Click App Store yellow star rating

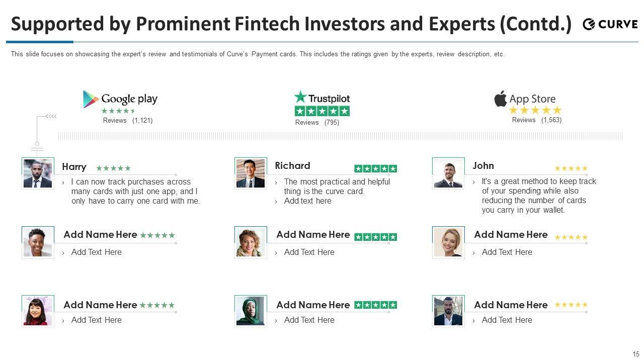535,111
